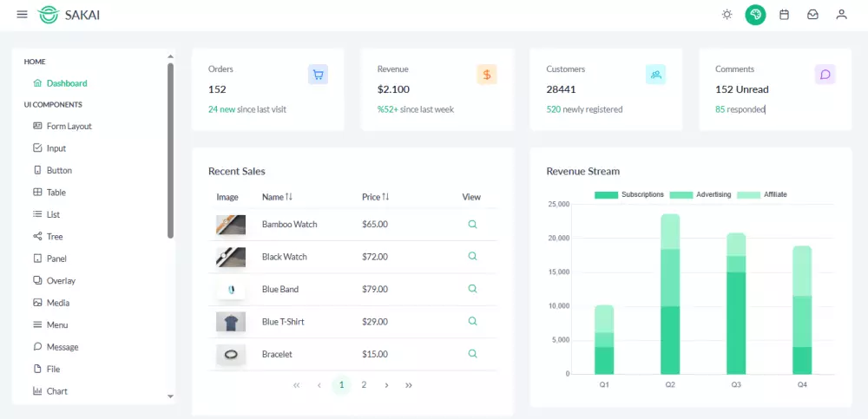Click the "$2.100" revenue value
The height and width of the screenshot is (419, 868).
pyautogui.click(x=393, y=89)
